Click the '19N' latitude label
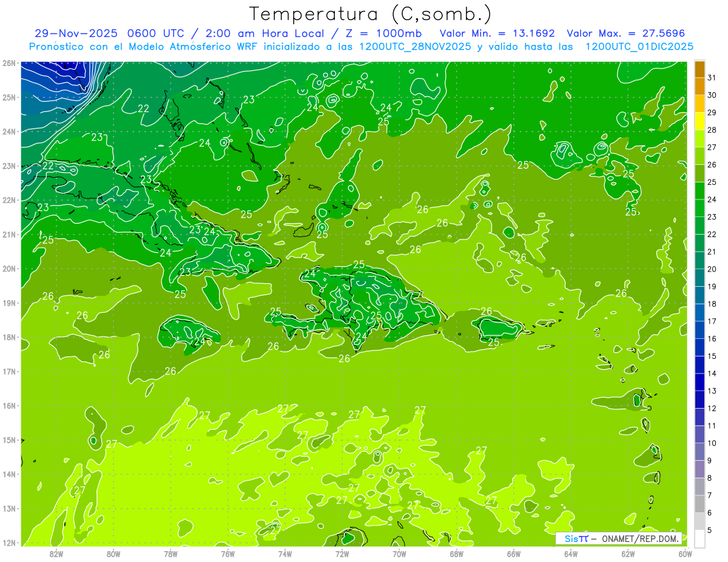 tap(8, 303)
